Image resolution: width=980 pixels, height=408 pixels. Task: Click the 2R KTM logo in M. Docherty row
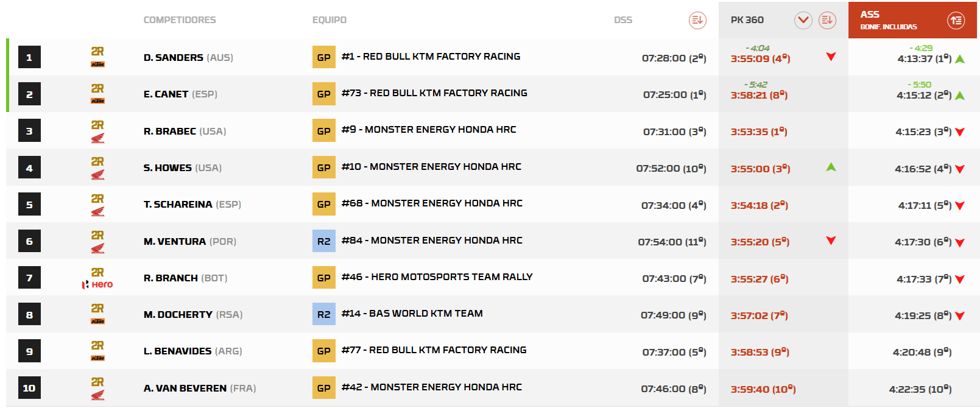pyautogui.click(x=97, y=314)
